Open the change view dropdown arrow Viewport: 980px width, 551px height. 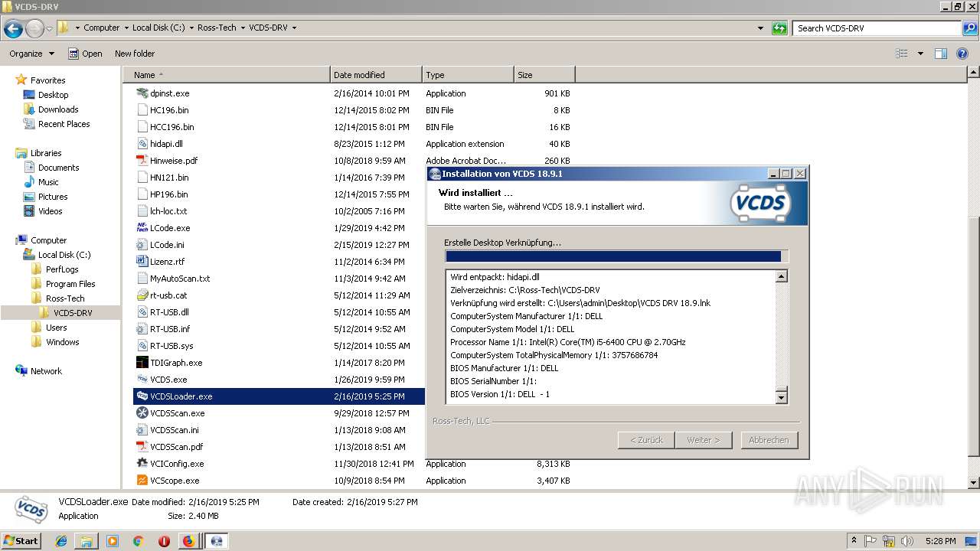(920, 54)
